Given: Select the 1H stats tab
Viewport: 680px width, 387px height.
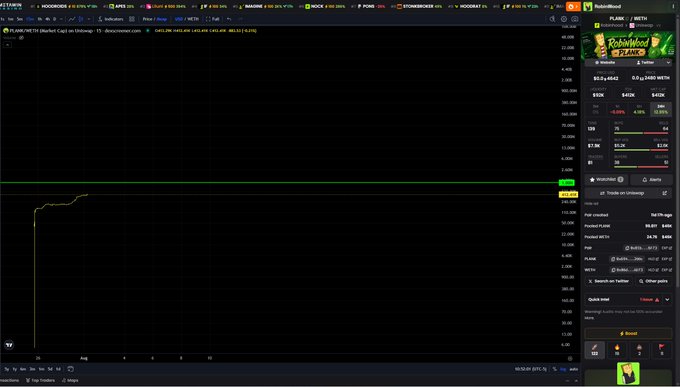Looking at the screenshot, I should [x=617, y=109].
